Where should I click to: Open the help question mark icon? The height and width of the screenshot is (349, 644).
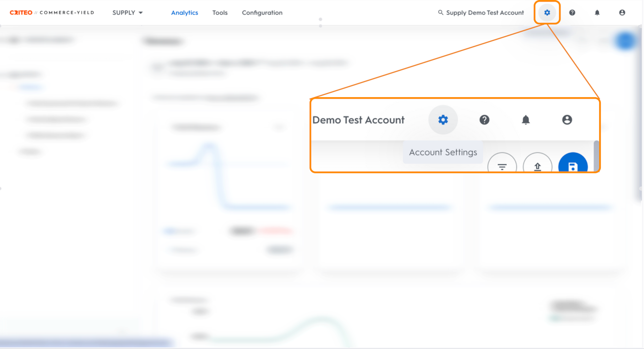pos(572,13)
